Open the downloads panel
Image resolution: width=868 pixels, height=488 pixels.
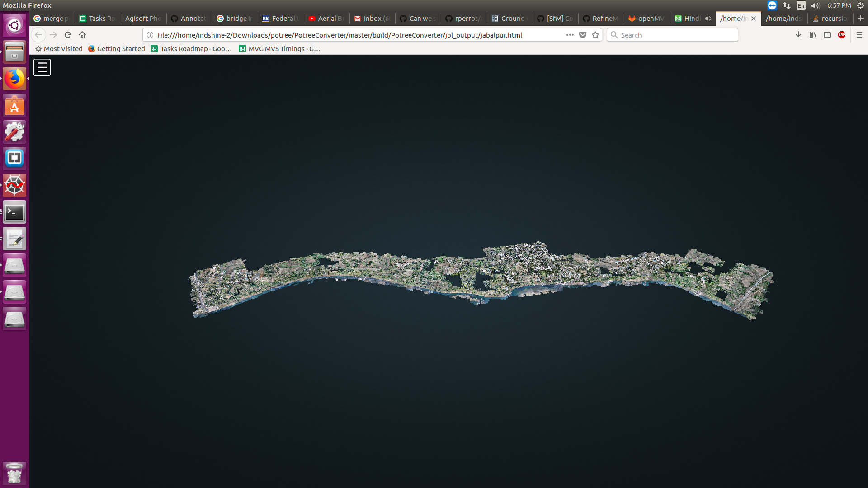click(x=798, y=35)
